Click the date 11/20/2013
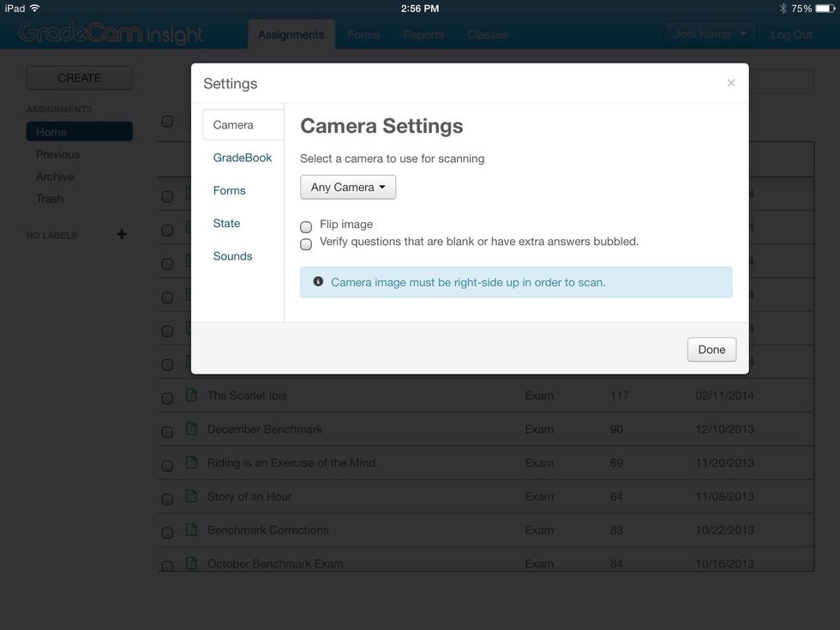This screenshot has width=840, height=630. pyautogui.click(x=724, y=462)
